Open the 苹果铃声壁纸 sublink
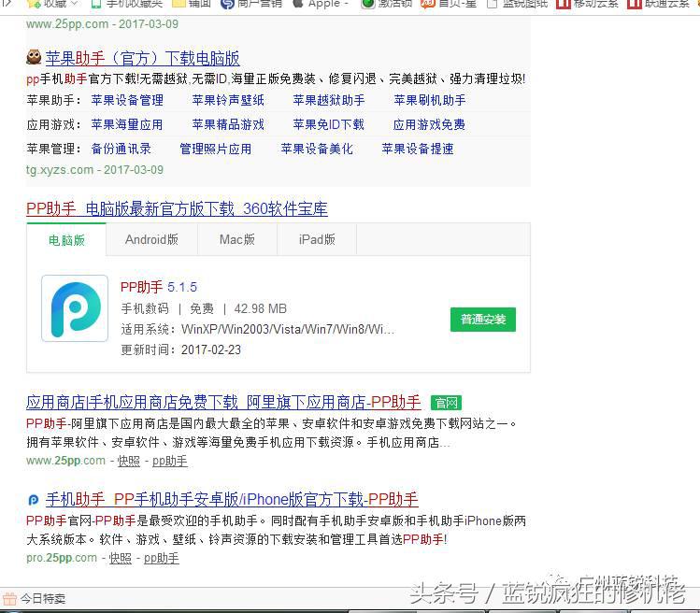This screenshot has width=700, height=613. (x=228, y=100)
